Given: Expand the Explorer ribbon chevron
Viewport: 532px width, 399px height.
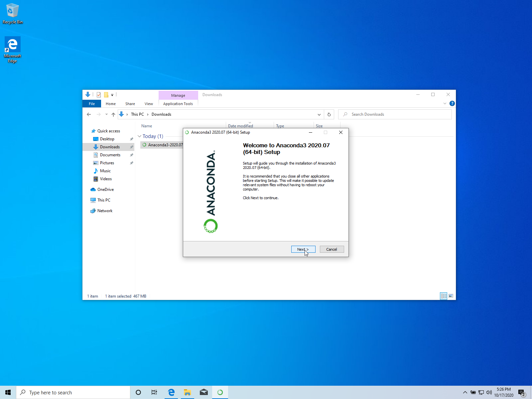Looking at the screenshot, I should coord(445,103).
